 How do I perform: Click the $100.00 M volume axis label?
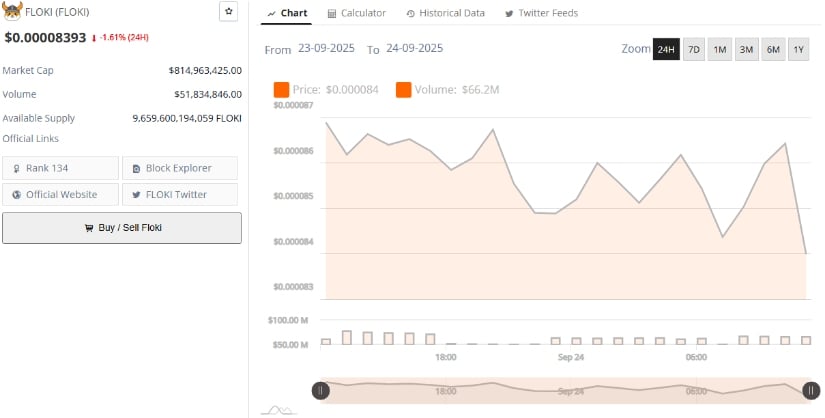click(x=288, y=320)
